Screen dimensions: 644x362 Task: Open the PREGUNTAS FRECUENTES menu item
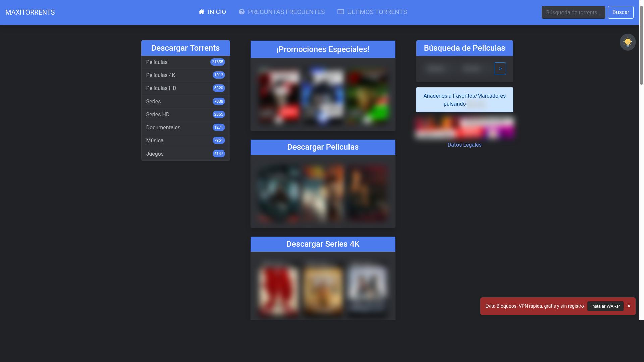click(286, 12)
